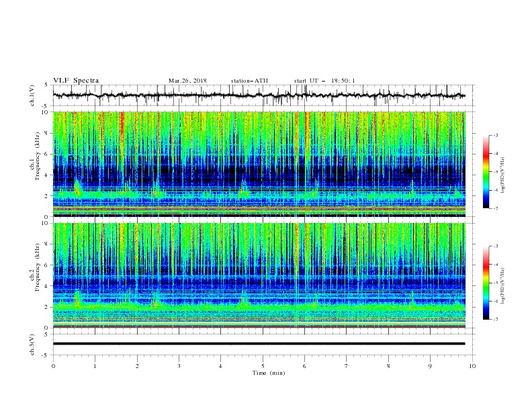This screenshot has height=411, width=532.
Task: Click the time axis tick label '3'
Action: tap(179, 366)
